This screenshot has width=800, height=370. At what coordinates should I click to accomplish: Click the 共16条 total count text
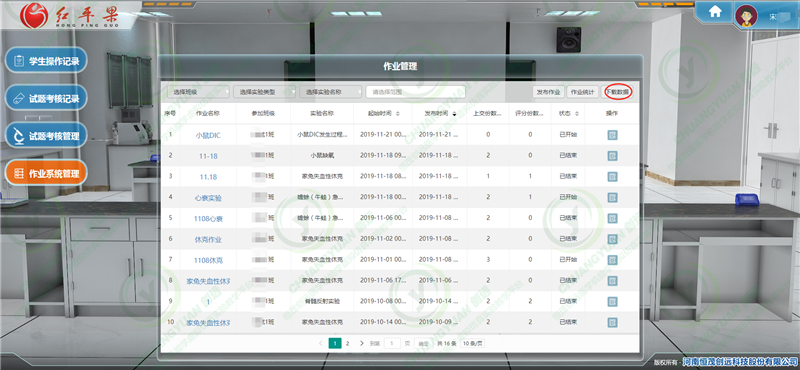[x=447, y=343]
